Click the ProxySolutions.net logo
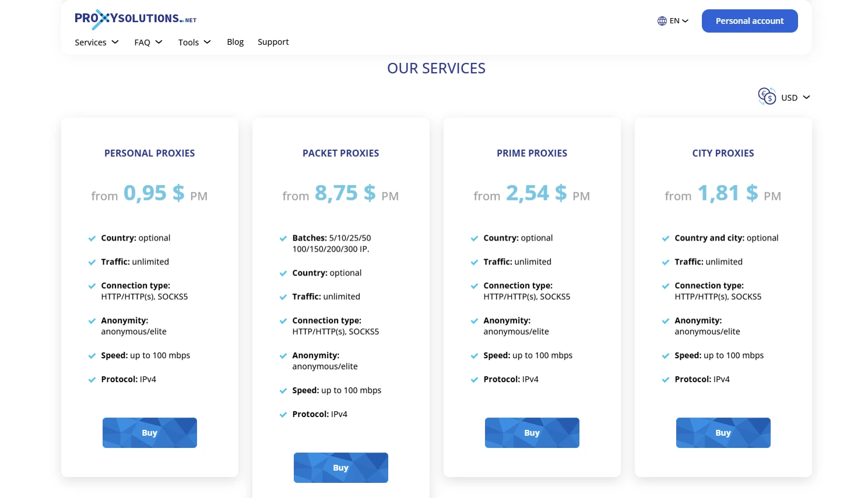The width and height of the screenshot is (868, 498). (x=135, y=19)
